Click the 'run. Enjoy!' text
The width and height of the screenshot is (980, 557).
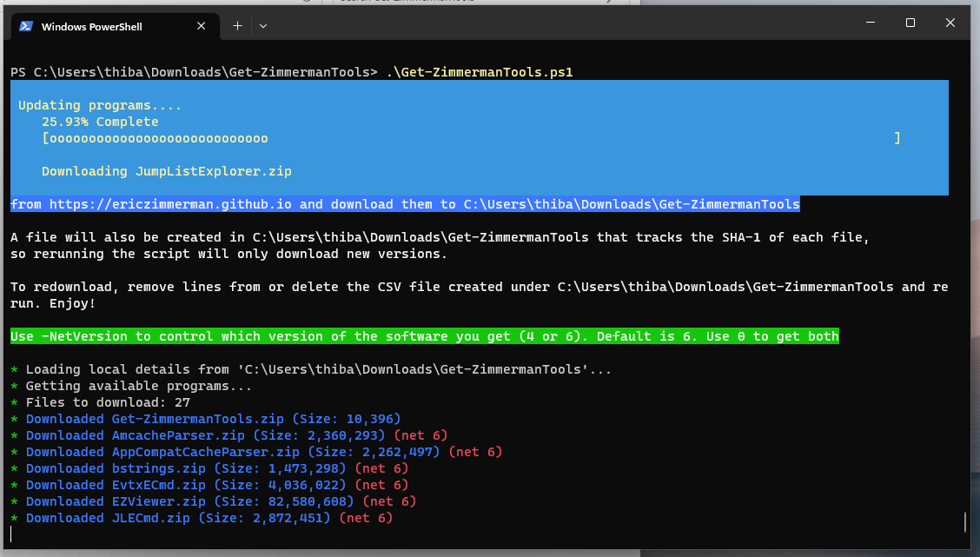53,304
